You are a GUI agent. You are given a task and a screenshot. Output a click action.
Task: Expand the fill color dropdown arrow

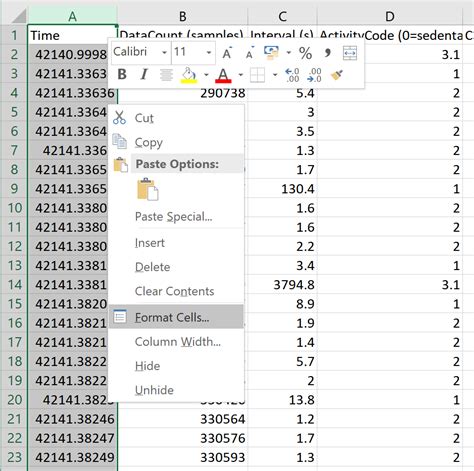(x=206, y=75)
